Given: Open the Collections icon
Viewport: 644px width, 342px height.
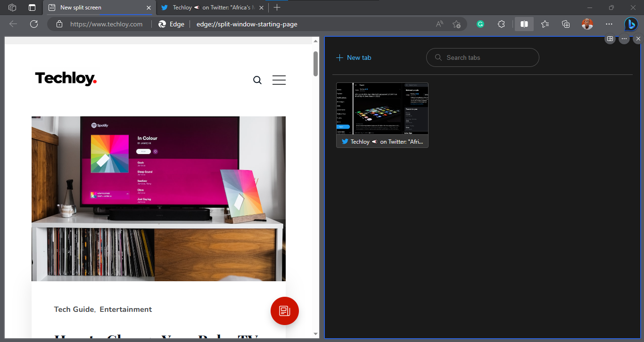Looking at the screenshot, I should (566, 24).
